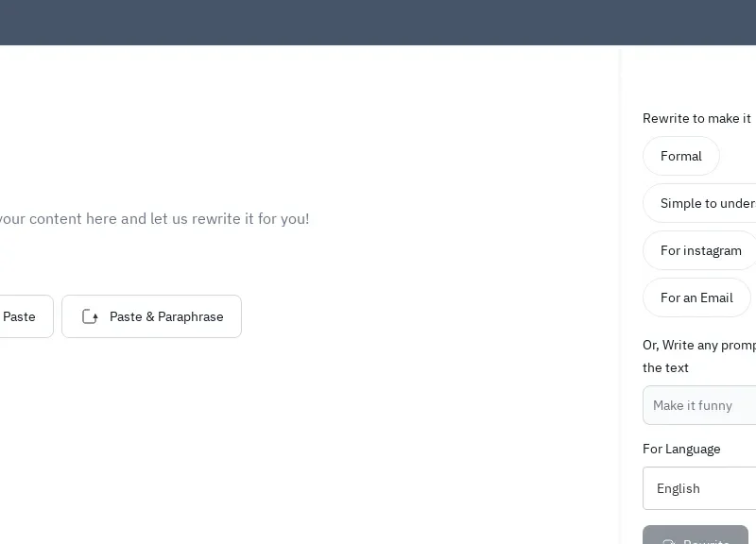Click the paste icon in Paste & Paraphrase
Image resolution: width=756 pixels, height=544 pixels.
[x=91, y=317]
